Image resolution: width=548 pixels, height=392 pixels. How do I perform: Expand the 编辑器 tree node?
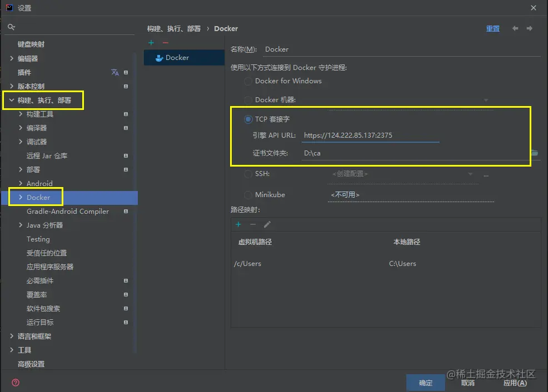point(12,58)
